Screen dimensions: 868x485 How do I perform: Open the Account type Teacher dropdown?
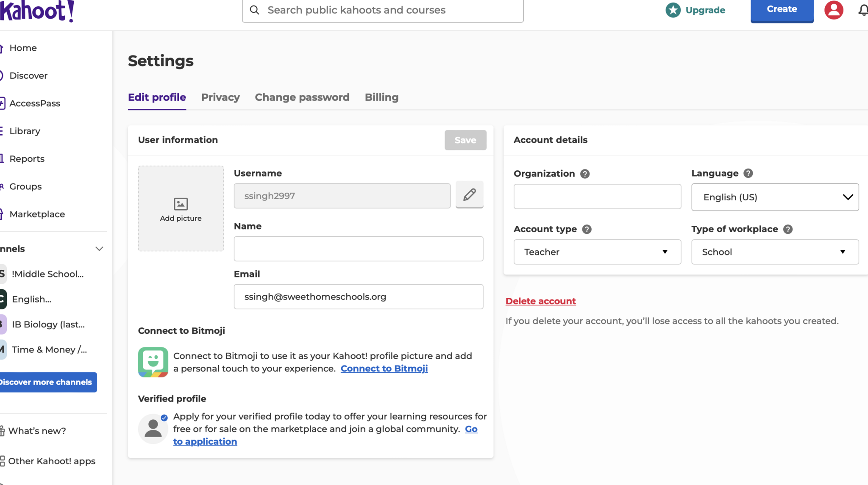tap(597, 252)
